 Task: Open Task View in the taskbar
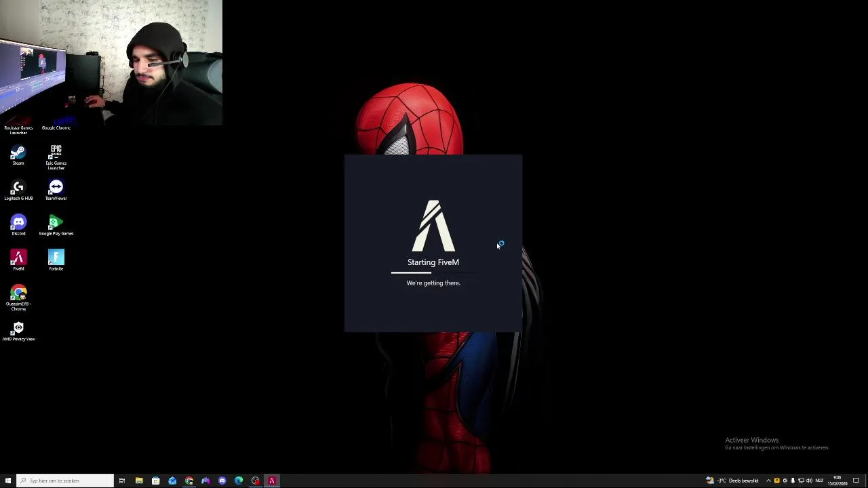point(122,481)
